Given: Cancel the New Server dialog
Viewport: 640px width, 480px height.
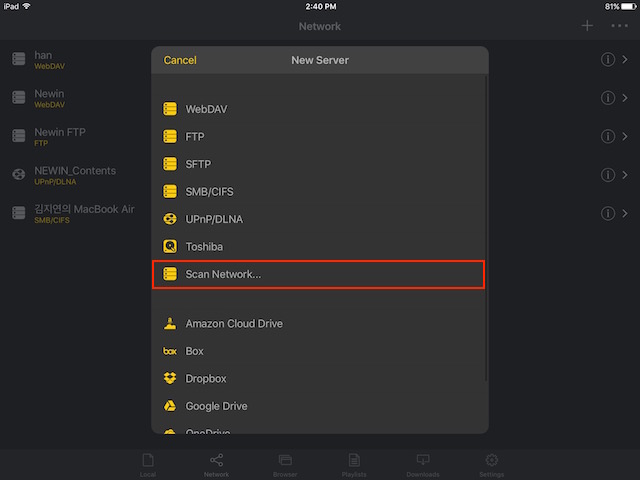Looking at the screenshot, I should click(x=180, y=60).
